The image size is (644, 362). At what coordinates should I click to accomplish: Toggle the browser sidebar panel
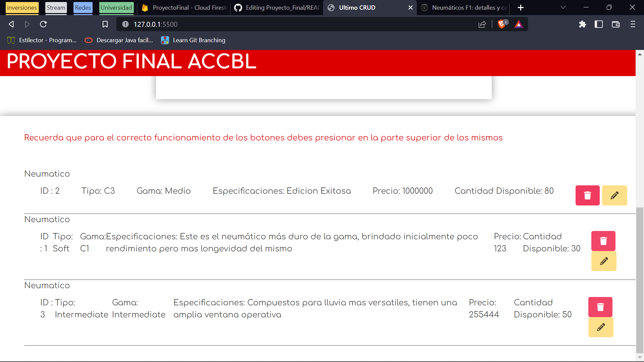(599, 24)
